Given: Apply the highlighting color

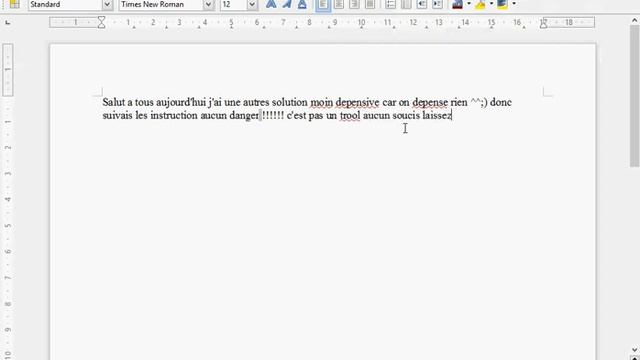Looking at the screenshot, I should [480, 4].
